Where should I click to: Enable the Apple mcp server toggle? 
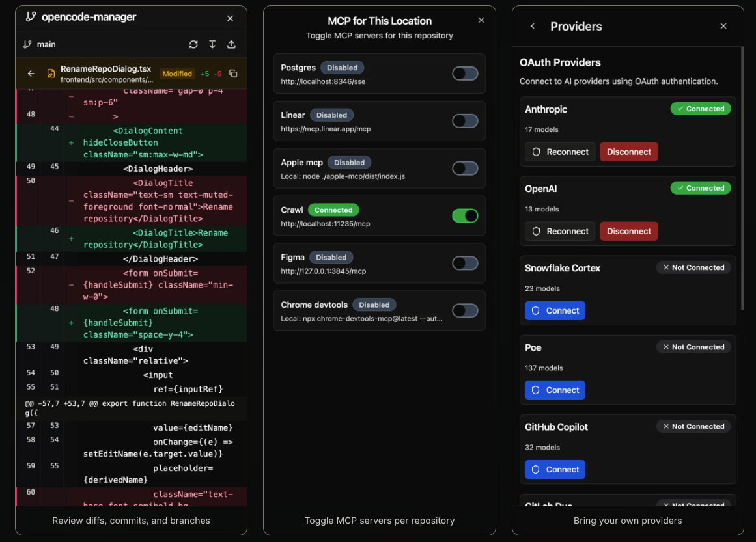tap(465, 168)
